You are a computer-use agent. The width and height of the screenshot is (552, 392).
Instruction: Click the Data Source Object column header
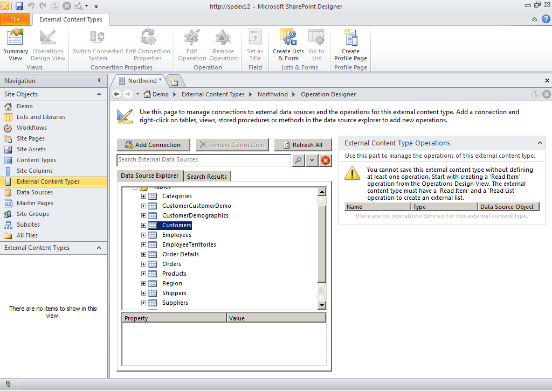point(508,207)
